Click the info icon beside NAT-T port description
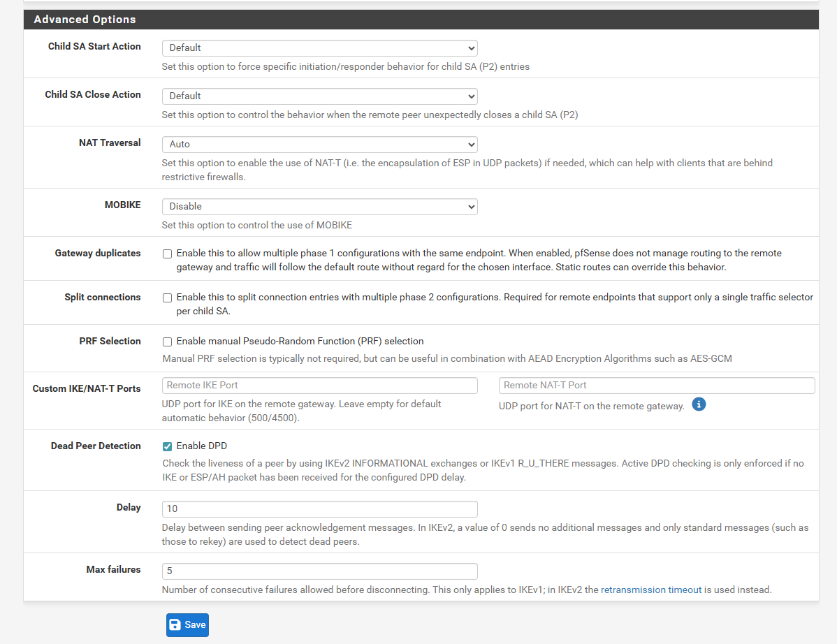This screenshot has height=644, width=837. 698,404
